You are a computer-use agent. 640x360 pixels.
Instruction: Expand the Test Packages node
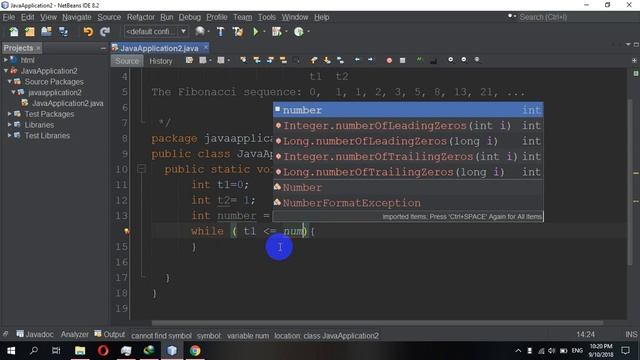click(9, 113)
